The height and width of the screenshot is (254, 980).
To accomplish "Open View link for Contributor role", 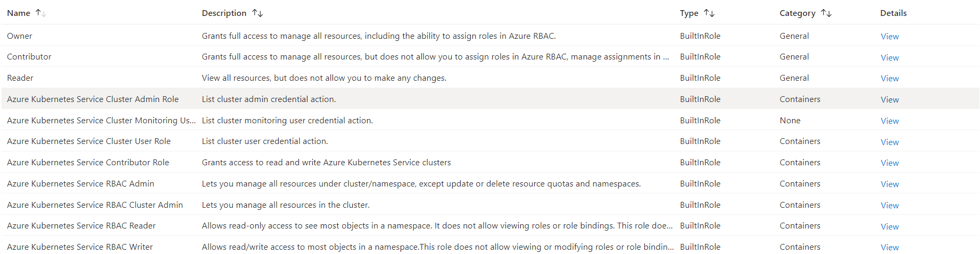I will click(890, 57).
